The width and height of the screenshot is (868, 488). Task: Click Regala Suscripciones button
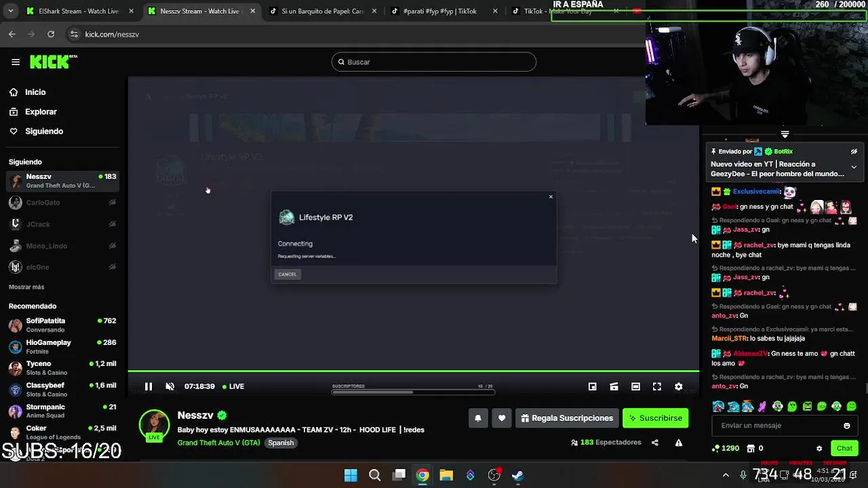tap(567, 418)
